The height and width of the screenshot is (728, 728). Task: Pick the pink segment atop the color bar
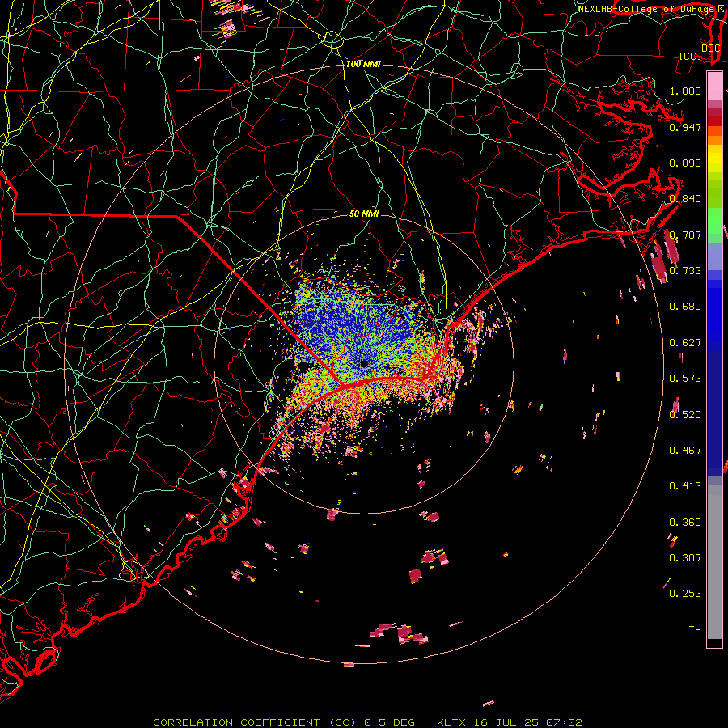pyautogui.click(x=714, y=86)
